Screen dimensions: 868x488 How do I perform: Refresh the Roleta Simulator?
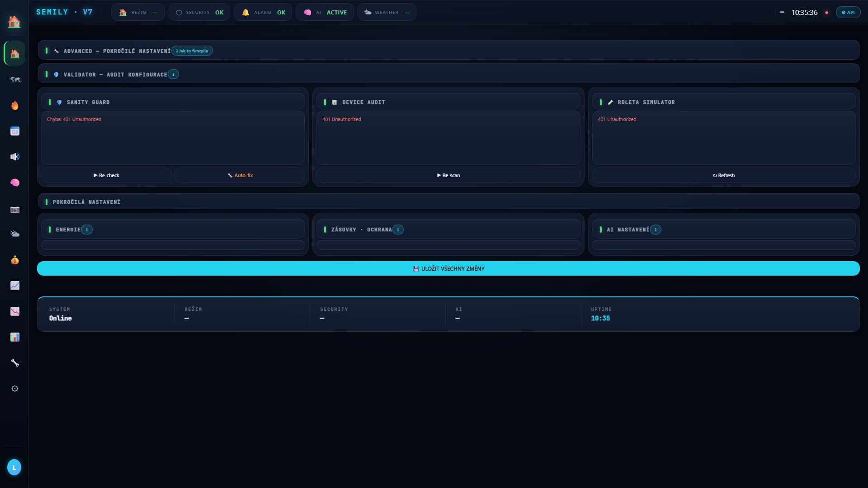(724, 175)
